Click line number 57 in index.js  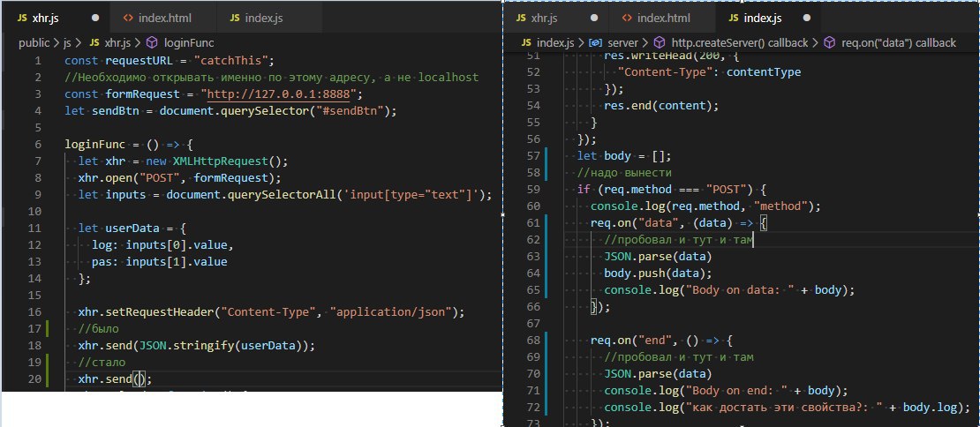click(533, 156)
